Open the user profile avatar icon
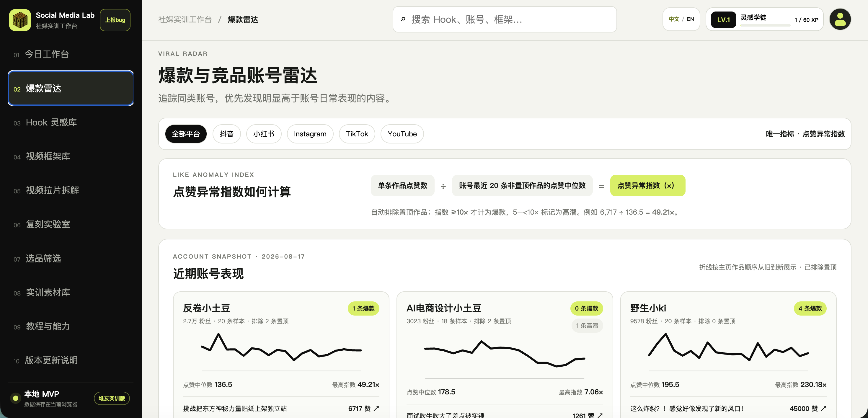Screen dimensions: 868x418 tap(840, 19)
